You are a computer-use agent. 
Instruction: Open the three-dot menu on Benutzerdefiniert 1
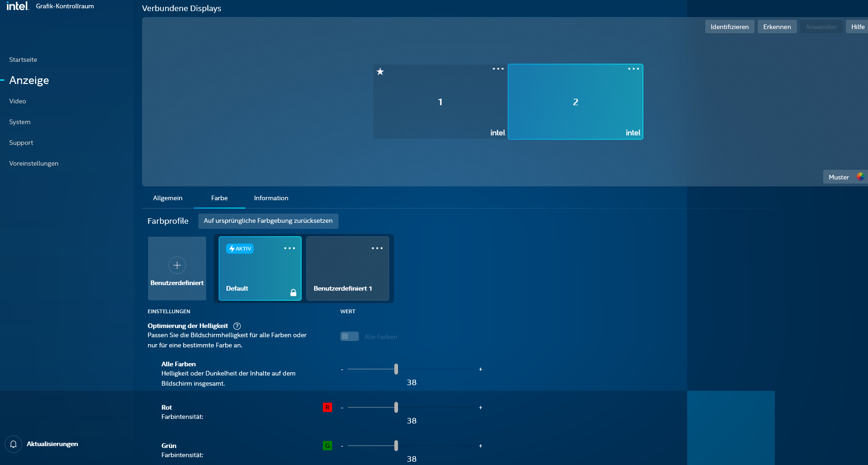[x=377, y=248]
